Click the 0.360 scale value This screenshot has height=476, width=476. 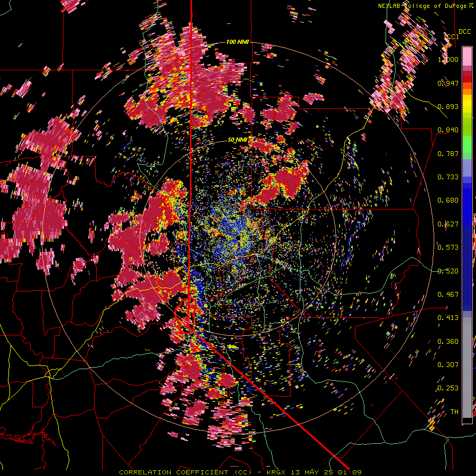(448, 342)
